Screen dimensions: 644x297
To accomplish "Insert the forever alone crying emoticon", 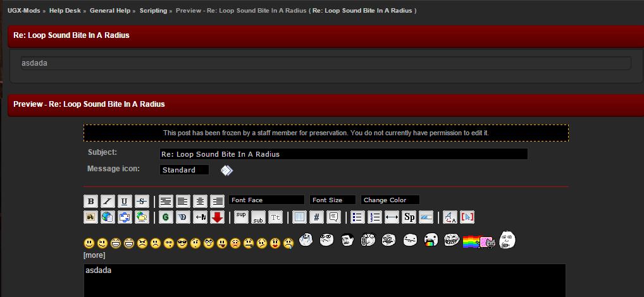I will pyautogui.click(x=306, y=239).
